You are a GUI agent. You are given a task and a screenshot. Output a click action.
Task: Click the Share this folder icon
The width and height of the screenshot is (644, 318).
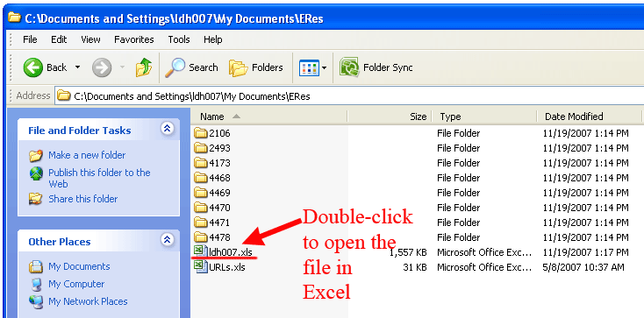tap(36, 200)
